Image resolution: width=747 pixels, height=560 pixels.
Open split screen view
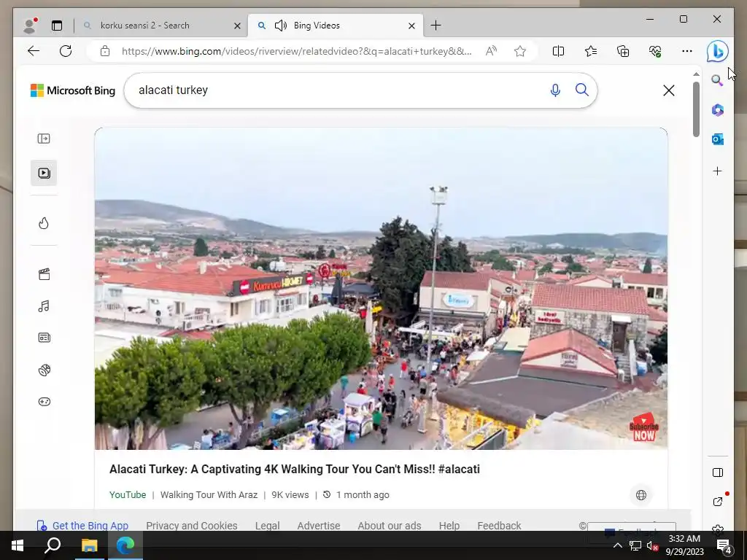(558, 51)
